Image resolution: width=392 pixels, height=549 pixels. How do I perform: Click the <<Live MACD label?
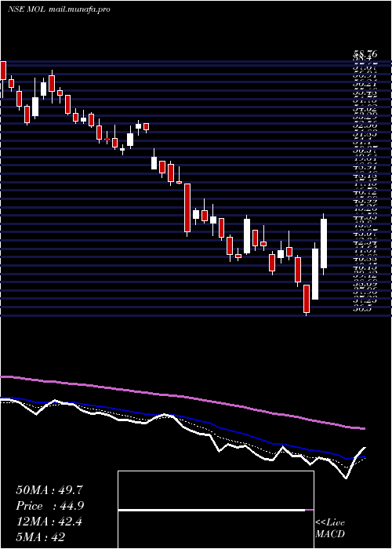coord(330,529)
